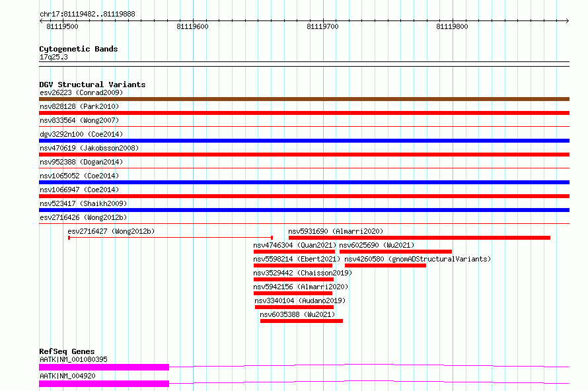
Task: Open nsv5931690 (Almarri2020) label
Action: pyautogui.click(x=336, y=231)
